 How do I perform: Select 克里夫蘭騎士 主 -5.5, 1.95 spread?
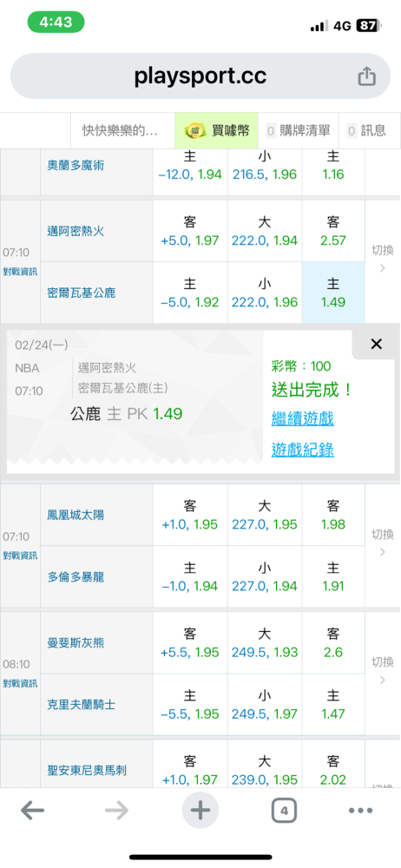pos(190,704)
